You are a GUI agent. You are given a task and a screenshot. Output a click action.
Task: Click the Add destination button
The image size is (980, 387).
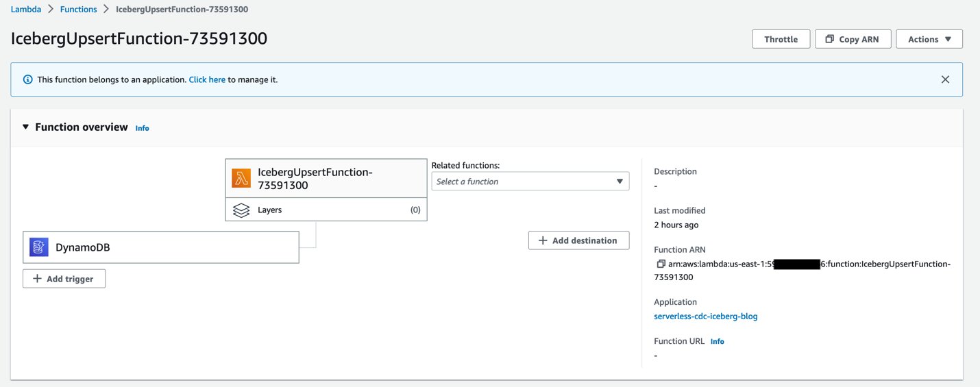578,240
